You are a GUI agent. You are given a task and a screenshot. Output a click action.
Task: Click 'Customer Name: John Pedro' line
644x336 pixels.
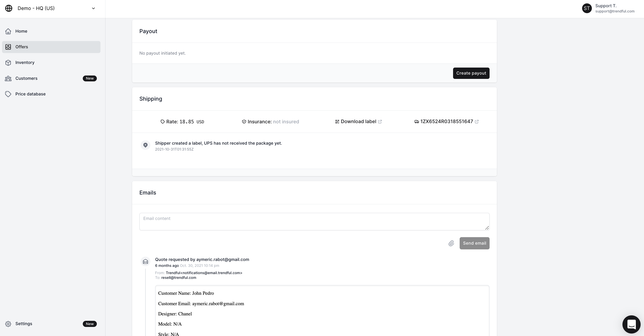pos(186,293)
